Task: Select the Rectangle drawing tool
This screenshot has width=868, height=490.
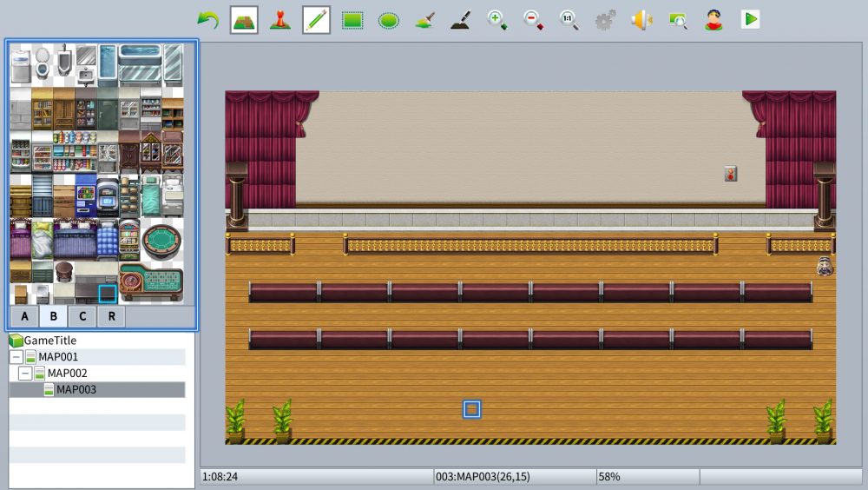Action: (x=352, y=20)
